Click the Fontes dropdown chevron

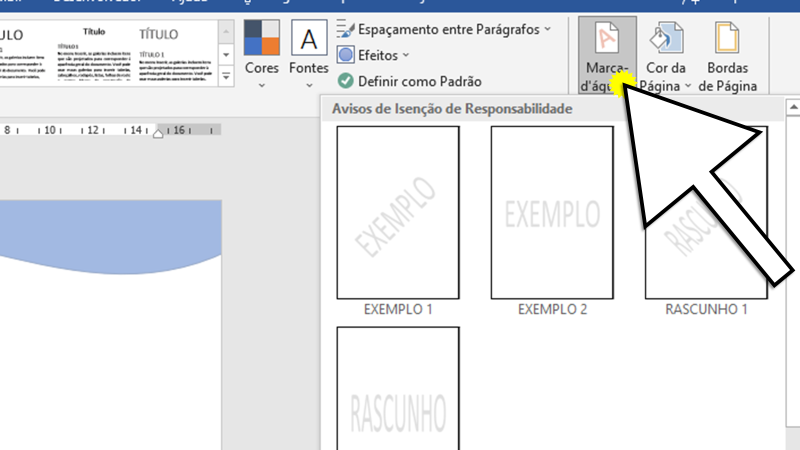[309, 86]
